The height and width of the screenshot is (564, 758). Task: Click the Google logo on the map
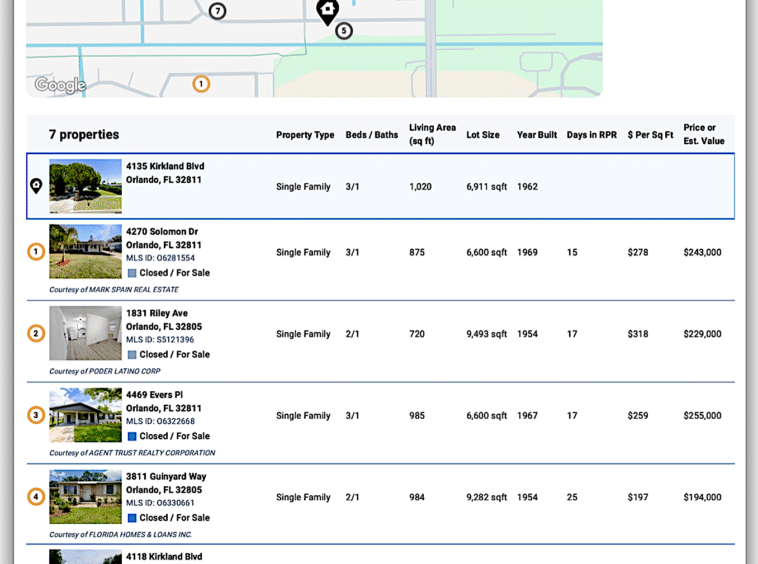(x=60, y=85)
